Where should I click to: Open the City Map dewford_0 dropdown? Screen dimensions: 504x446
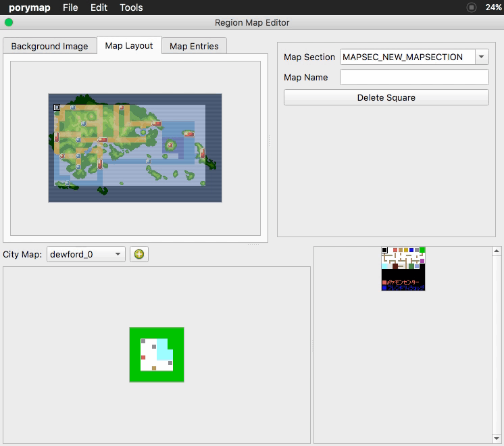(86, 254)
